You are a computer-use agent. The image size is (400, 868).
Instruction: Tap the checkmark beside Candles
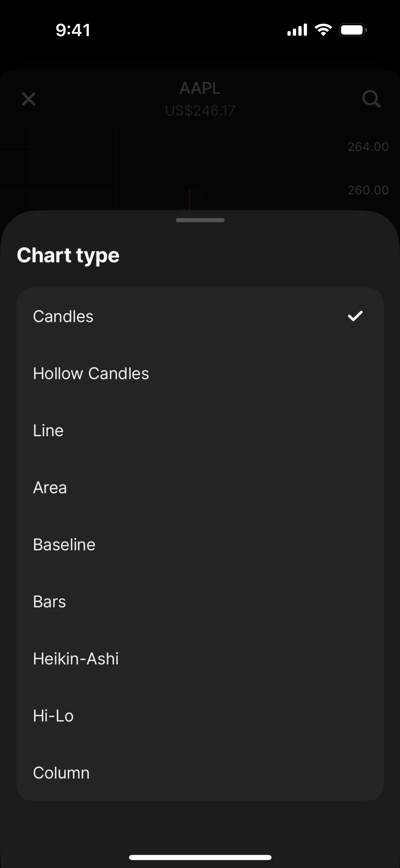point(355,316)
